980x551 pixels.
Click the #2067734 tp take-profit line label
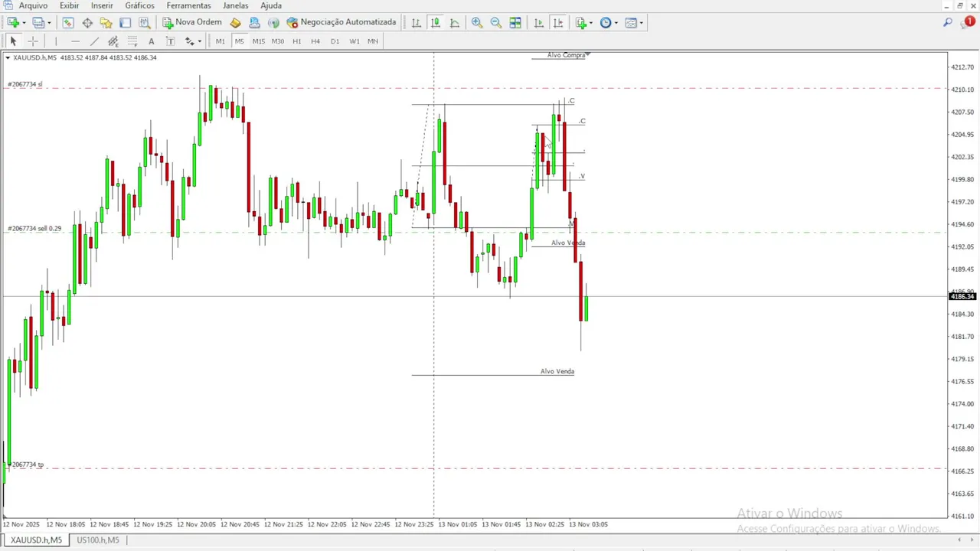(25, 465)
